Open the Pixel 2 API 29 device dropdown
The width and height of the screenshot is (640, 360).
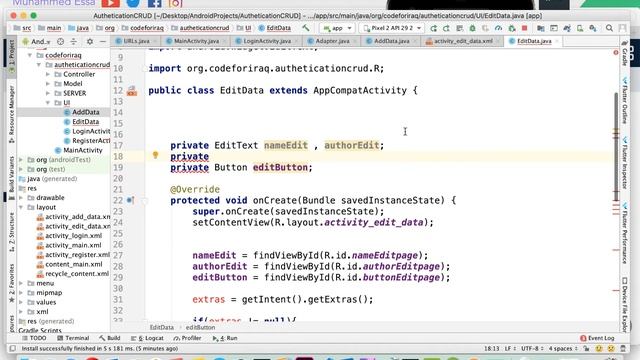coord(391,28)
